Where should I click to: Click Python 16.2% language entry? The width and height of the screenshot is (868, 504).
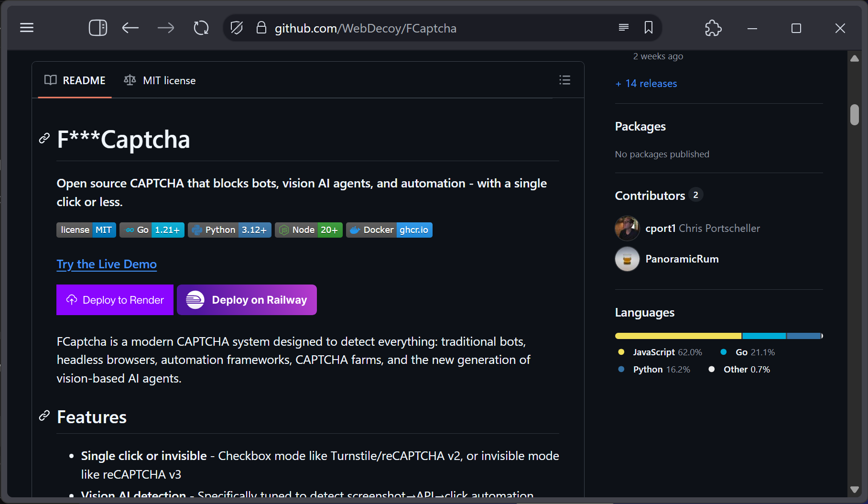tap(654, 369)
